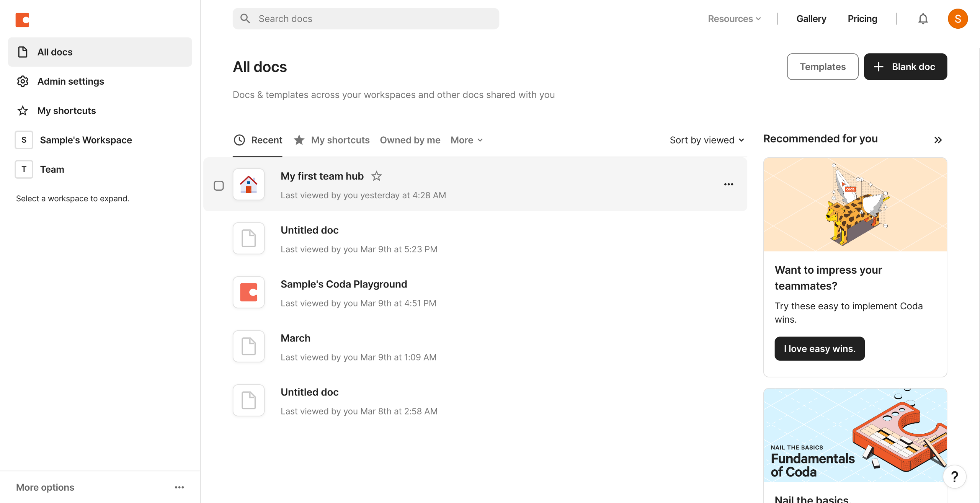
Task: Open Sample's Coda Playground doc icon
Action: click(x=248, y=292)
